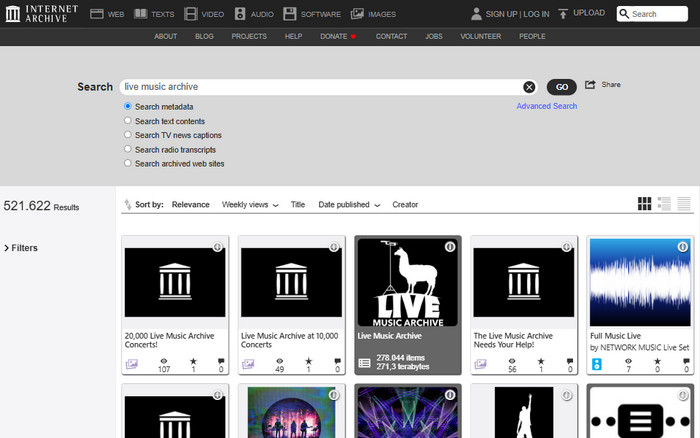Switch to compact list view
Image resolution: width=700 pixels, height=438 pixels.
(x=684, y=204)
